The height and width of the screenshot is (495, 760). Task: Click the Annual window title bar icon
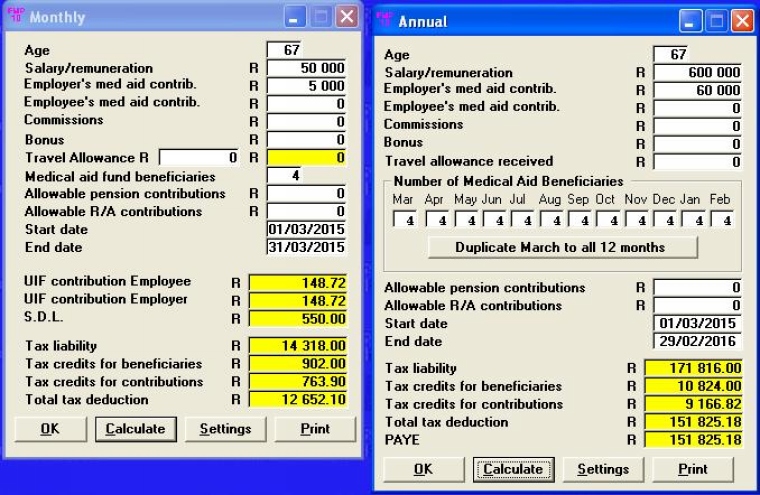tap(384, 19)
